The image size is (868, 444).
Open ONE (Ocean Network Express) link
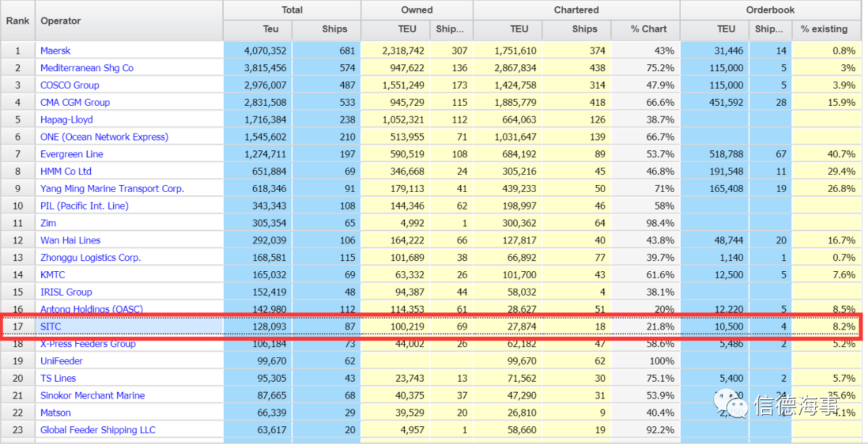pos(104,137)
